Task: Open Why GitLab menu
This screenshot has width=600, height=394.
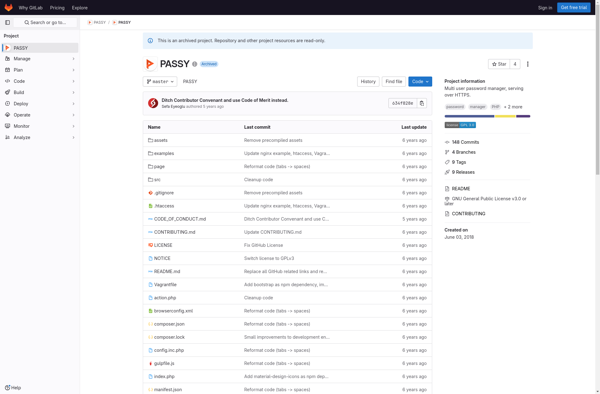Action: click(31, 8)
